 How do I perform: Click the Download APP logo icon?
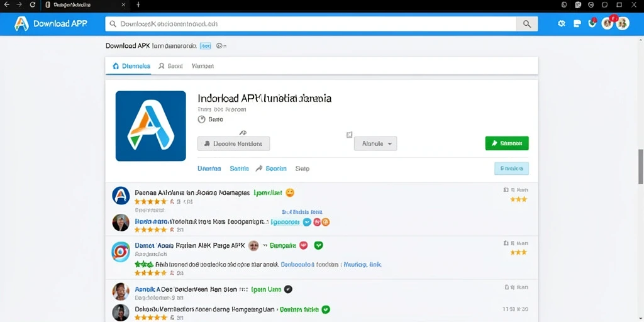(21, 24)
